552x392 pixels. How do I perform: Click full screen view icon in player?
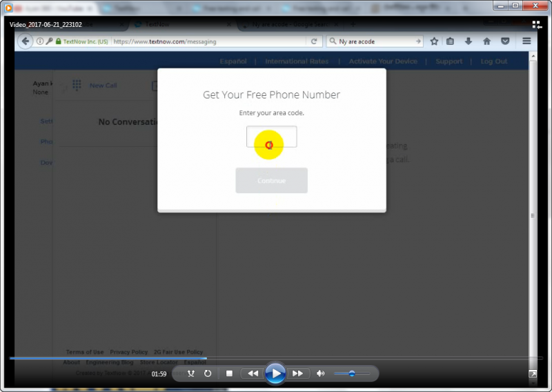coord(533,373)
